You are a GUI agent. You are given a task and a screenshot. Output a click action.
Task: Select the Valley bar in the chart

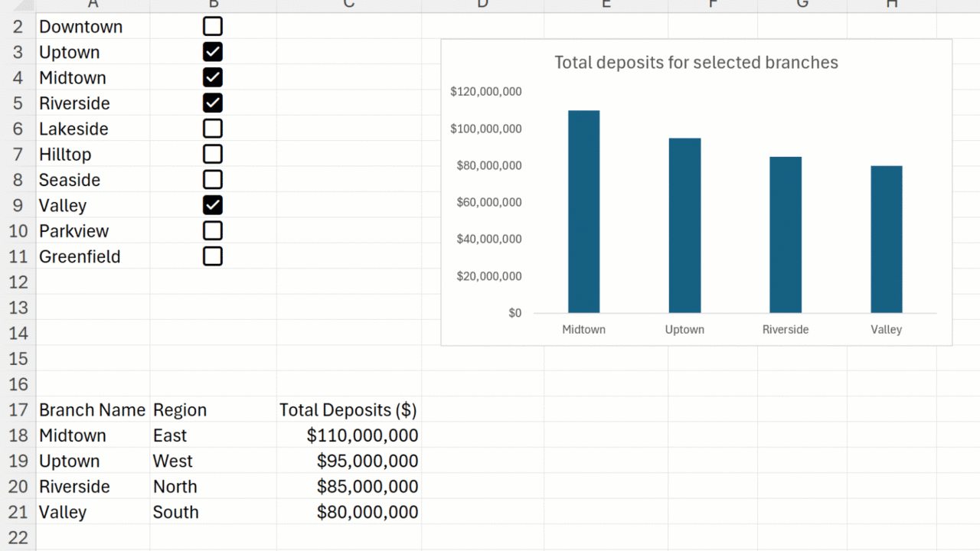click(x=886, y=240)
